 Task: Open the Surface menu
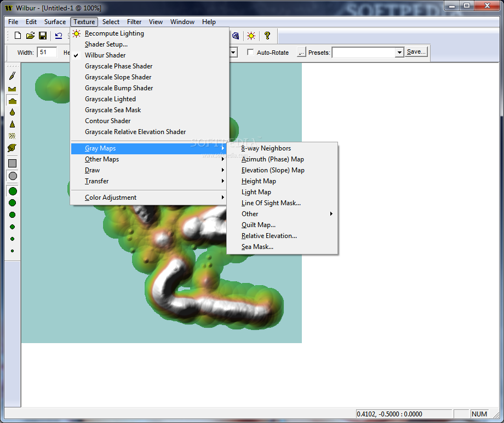pos(55,22)
